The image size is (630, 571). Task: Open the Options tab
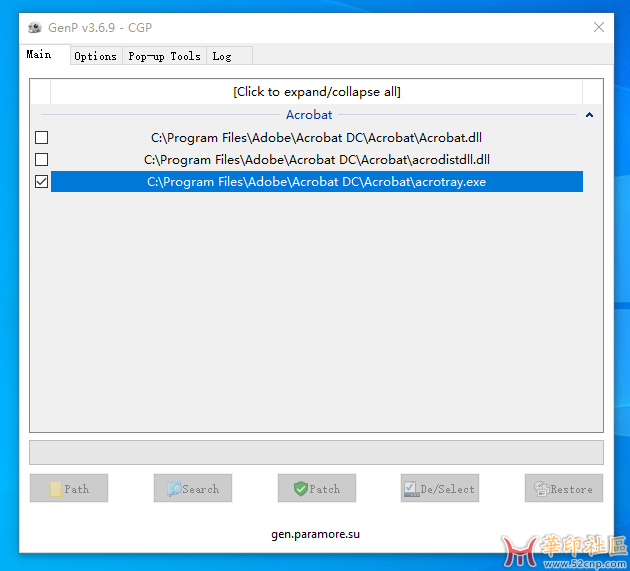point(96,56)
